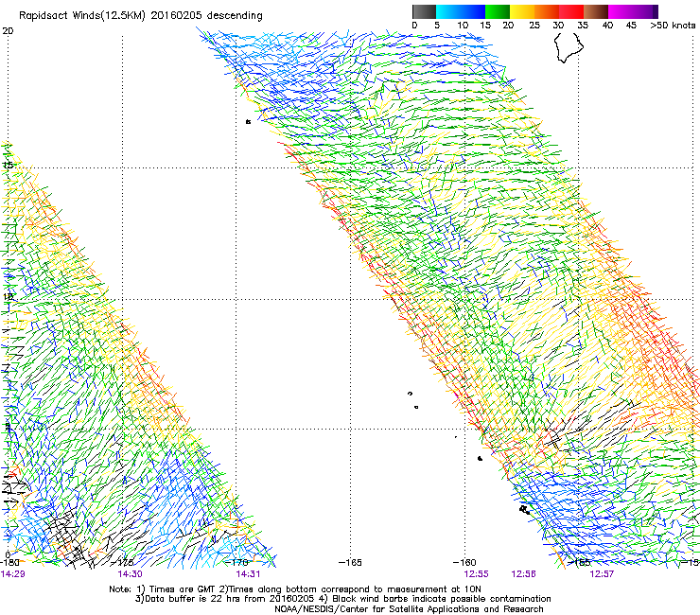Click the 12:55 pass time label
700x615 pixels.
[x=477, y=573]
